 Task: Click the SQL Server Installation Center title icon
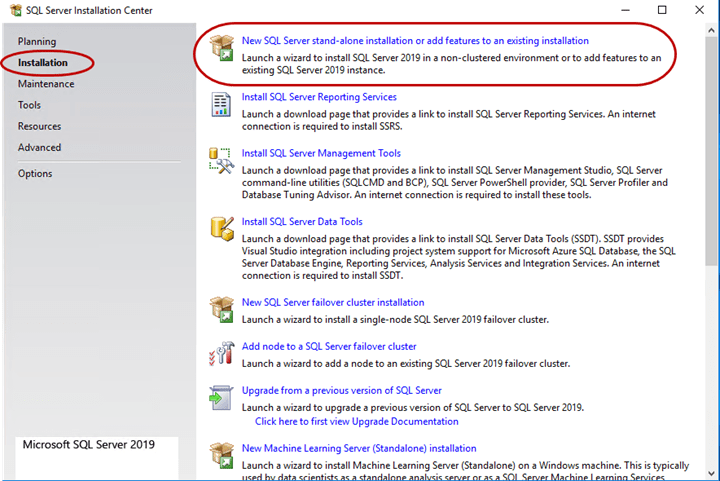(16, 10)
